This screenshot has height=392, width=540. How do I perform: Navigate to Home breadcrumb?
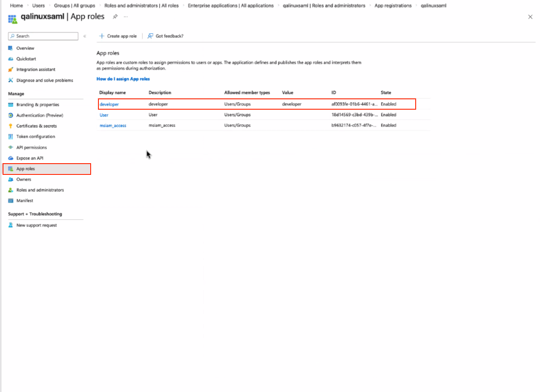16,6
